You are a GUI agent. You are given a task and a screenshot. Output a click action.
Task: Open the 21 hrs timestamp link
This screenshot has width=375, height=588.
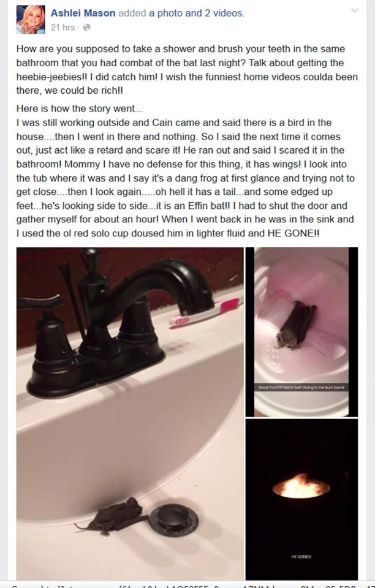(63, 28)
